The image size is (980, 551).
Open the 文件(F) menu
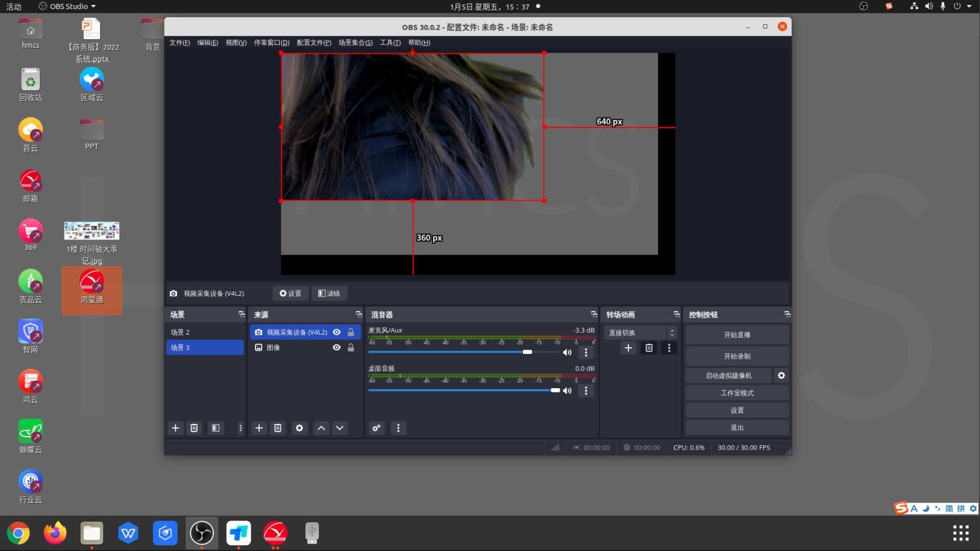click(180, 43)
